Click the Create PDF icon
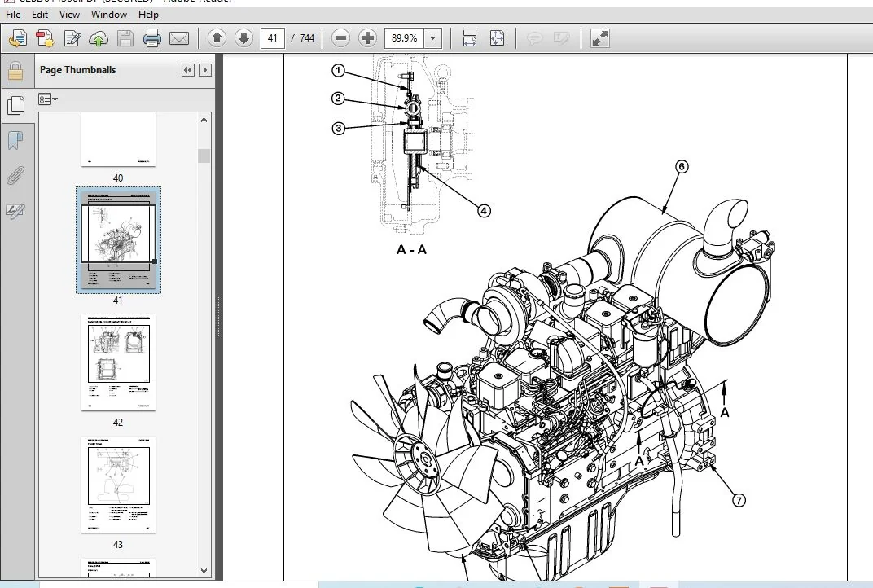 click(45, 38)
